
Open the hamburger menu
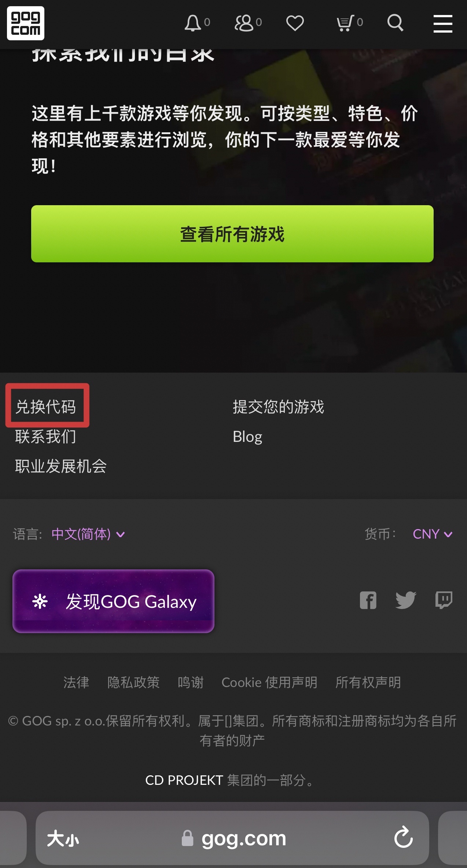pos(443,23)
